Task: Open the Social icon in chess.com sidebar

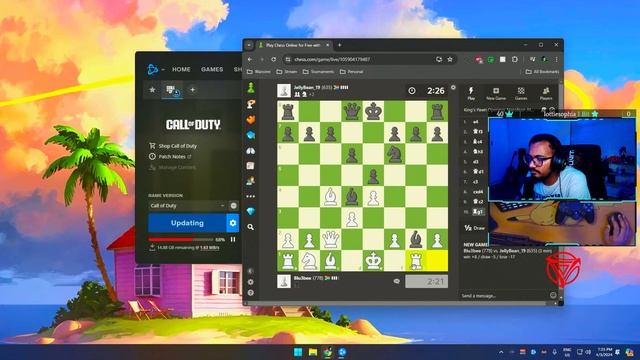Action: (x=251, y=181)
